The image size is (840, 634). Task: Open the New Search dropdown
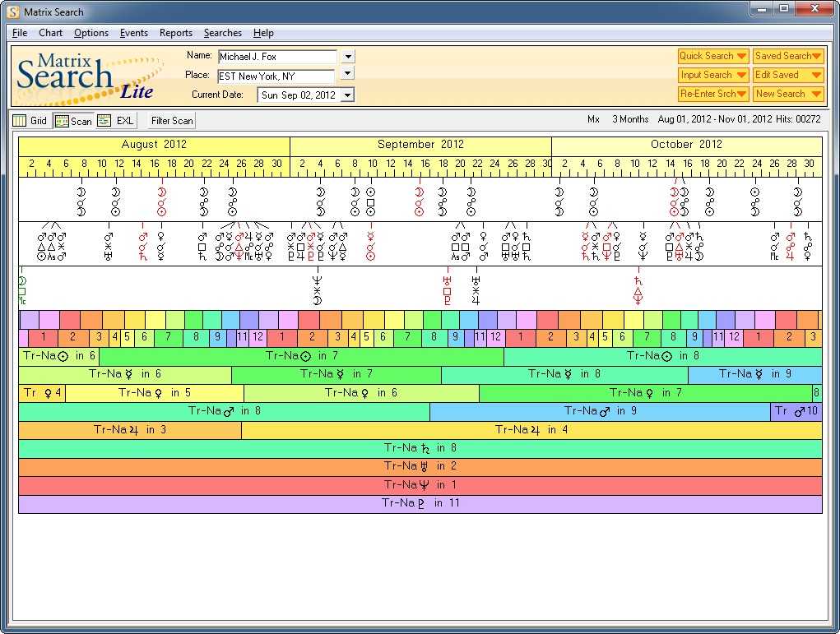click(x=788, y=94)
